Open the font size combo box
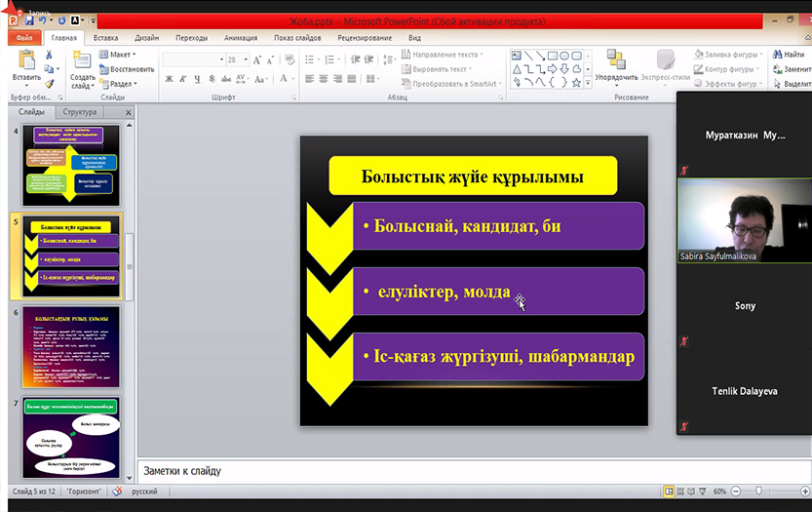Viewport: 812px width, 512px height. click(x=237, y=59)
